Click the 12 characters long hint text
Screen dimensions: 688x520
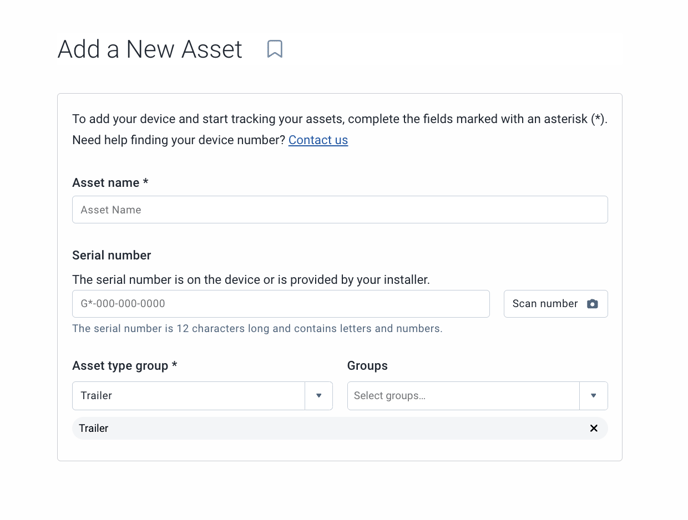[x=257, y=329]
